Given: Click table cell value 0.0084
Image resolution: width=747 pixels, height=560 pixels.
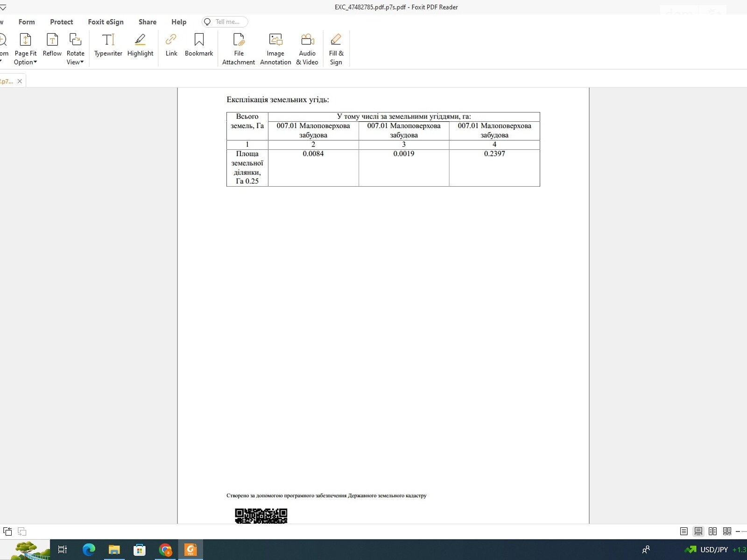Looking at the screenshot, I should tap(313, 154).
